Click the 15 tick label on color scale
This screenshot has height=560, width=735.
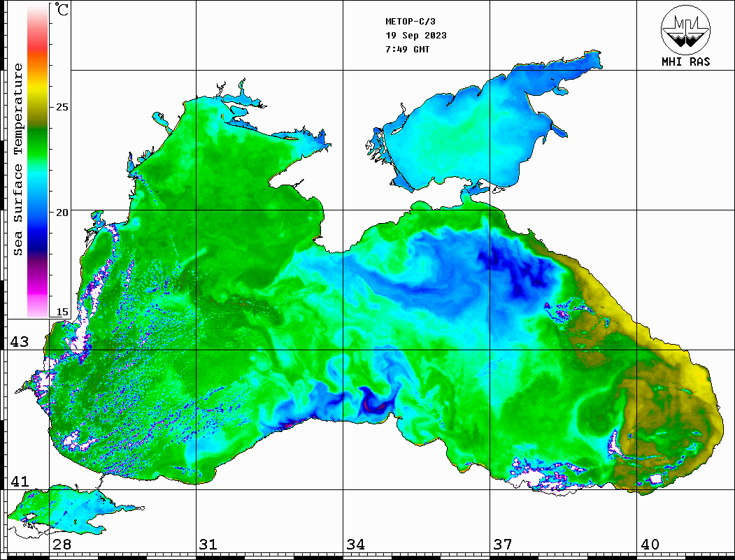coord(62,312)
